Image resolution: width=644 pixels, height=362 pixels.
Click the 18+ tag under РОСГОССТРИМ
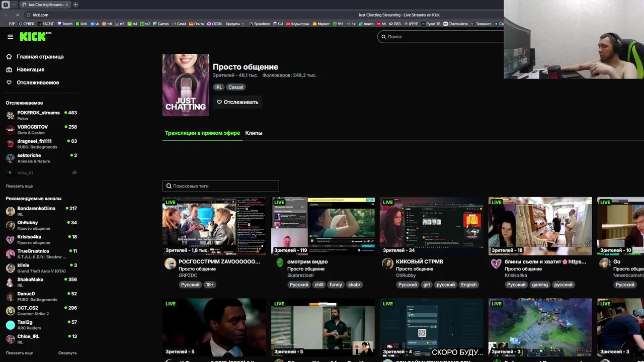(x=210, y=285)
